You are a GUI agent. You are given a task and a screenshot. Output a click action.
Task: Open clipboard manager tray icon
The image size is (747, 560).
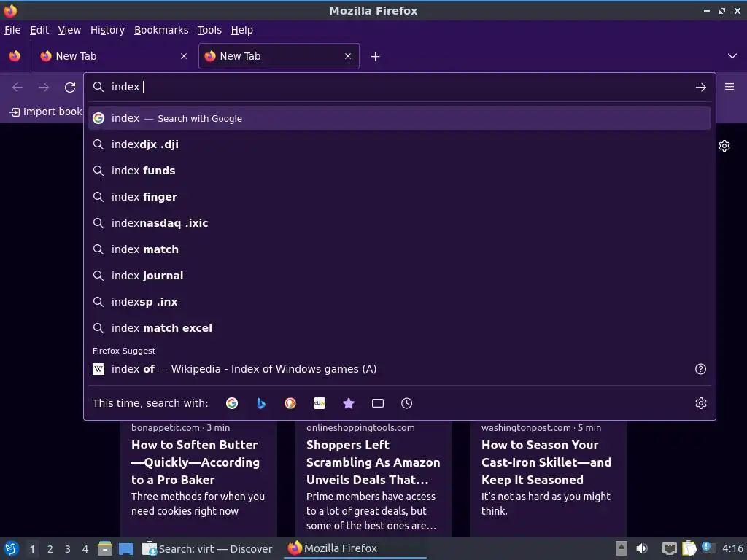click(689, 548)
